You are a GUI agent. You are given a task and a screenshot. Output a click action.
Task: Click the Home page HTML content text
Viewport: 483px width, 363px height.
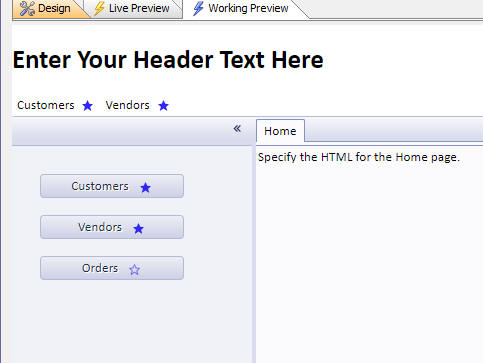pos(359,157)
